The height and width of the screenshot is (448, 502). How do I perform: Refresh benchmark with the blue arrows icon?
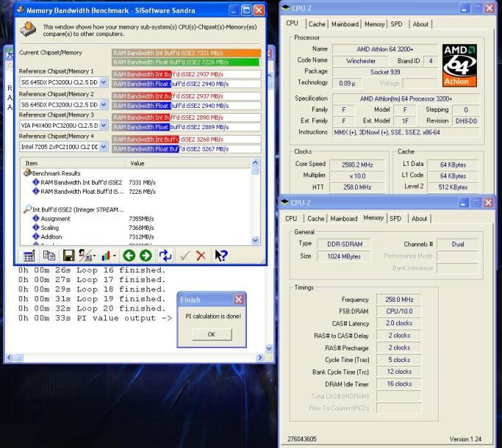165,256
